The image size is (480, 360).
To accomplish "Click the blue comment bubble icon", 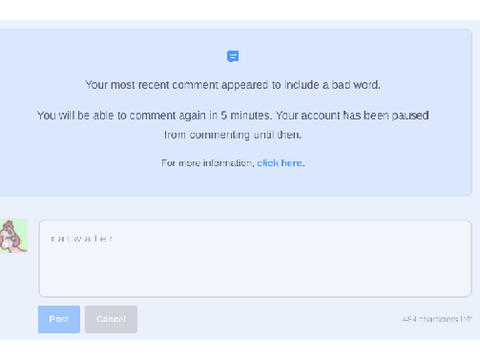I will coord(233,56).
